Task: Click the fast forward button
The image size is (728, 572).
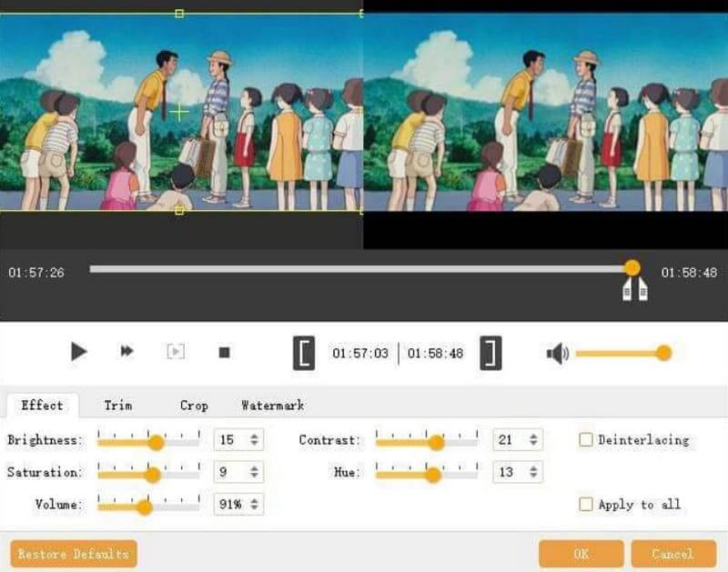Action: [126, 351]
